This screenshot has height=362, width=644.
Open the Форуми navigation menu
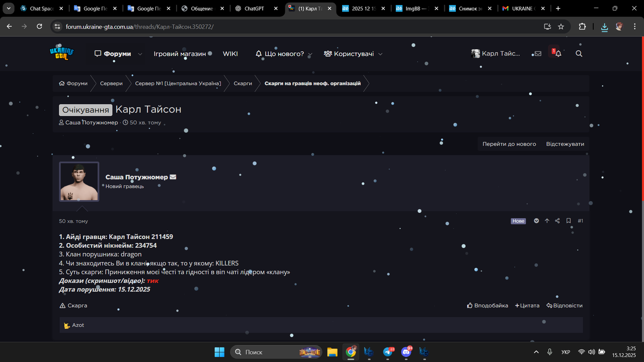[x=113, y=54]
